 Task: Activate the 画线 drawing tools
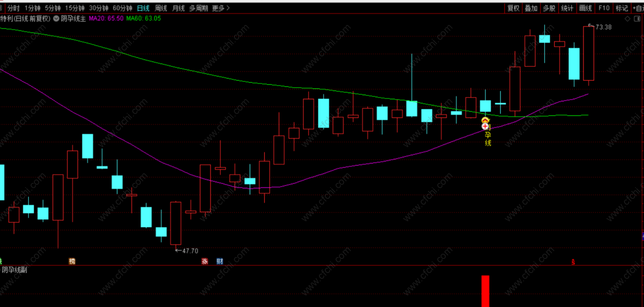click(585, 8)
